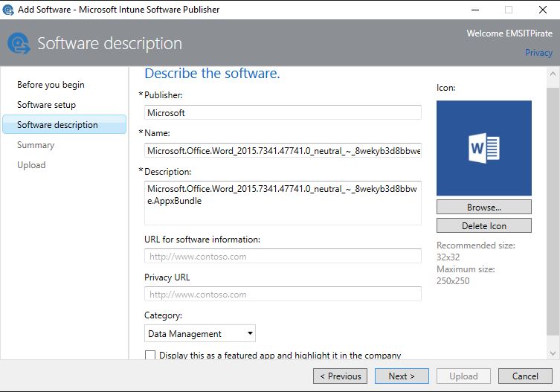Open the Privacy link
The height and width of the screenshot is (392, 560).
pyautogui.click(x=538, y=53)
